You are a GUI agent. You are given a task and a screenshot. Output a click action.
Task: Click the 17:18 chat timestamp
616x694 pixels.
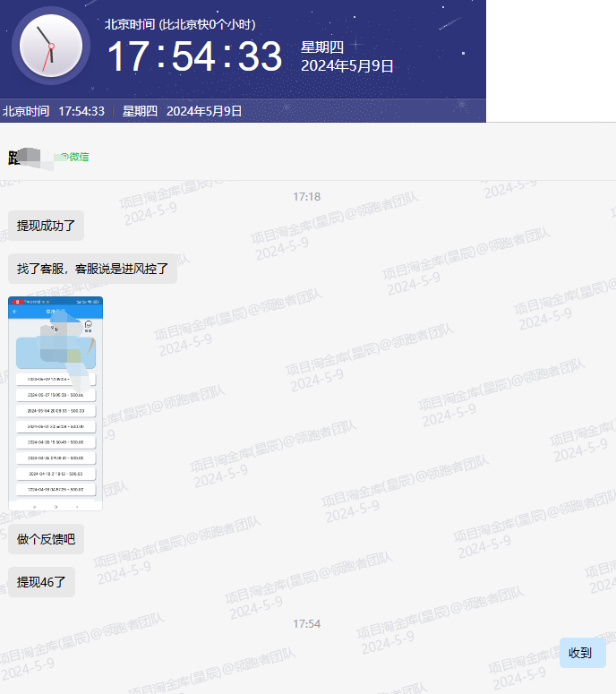[307, 197]
